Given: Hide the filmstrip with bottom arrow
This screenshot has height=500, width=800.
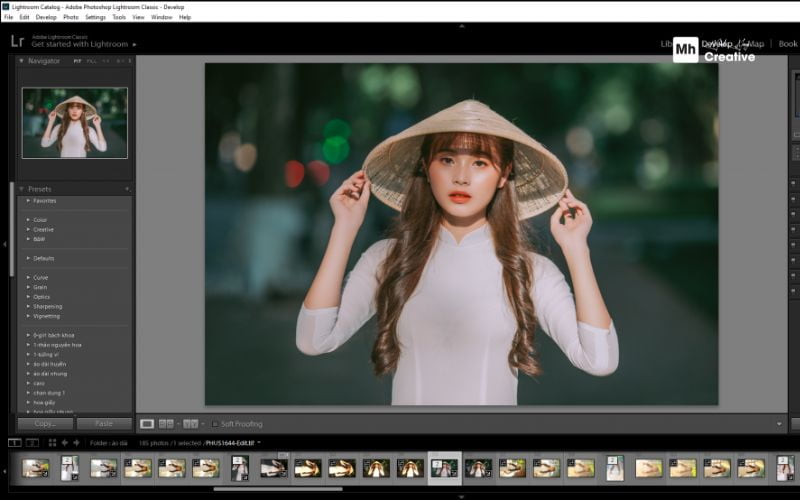Looking at the screenshot, I should pos(462,496).
